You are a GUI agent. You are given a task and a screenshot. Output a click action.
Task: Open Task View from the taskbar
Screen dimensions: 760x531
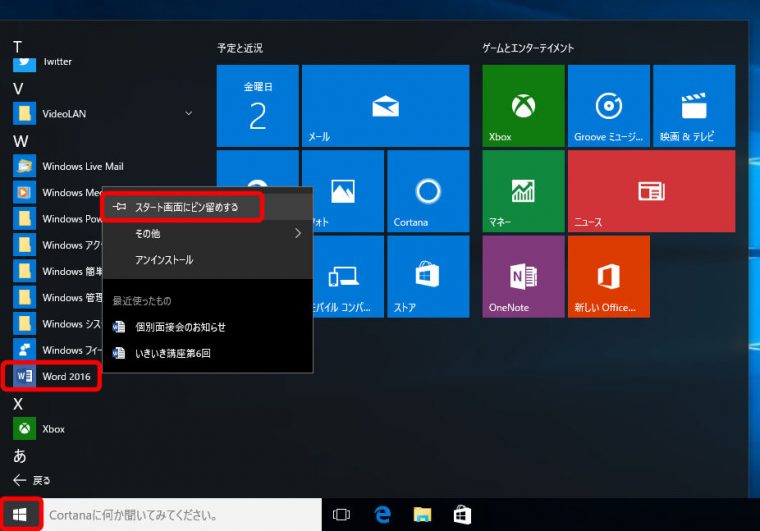coord(341,515)
